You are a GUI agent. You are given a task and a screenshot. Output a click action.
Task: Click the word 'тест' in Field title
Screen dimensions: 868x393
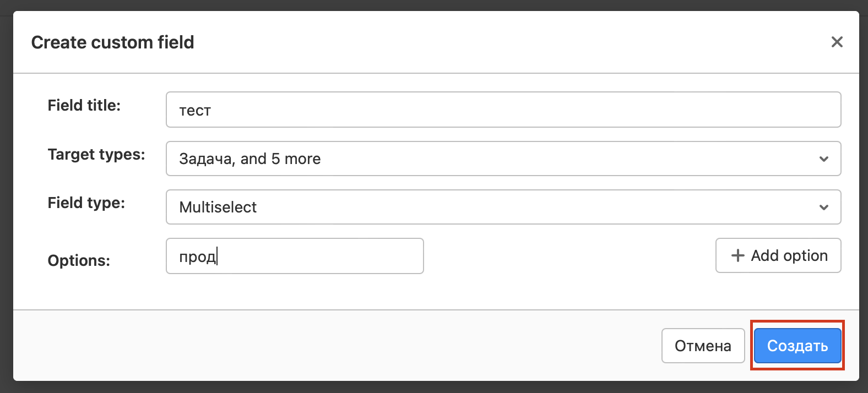click(x=195, y=111)
